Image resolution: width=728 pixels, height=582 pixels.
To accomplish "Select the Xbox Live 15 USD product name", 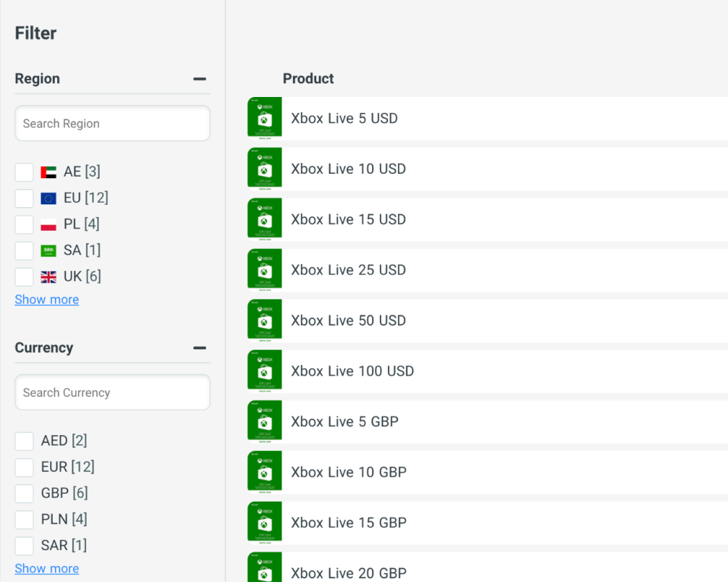I will tap(349, 220).
